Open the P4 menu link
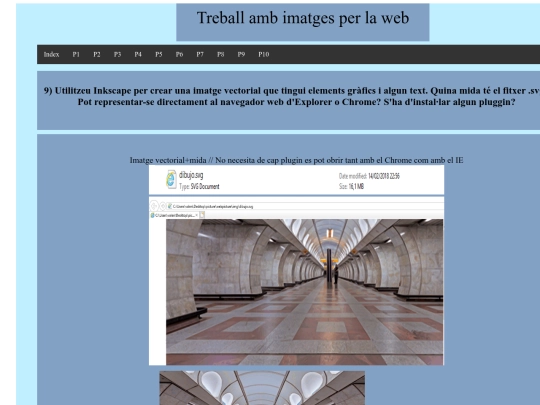Image resolution: width=540 pixels, height=405 pixels. 138,54
